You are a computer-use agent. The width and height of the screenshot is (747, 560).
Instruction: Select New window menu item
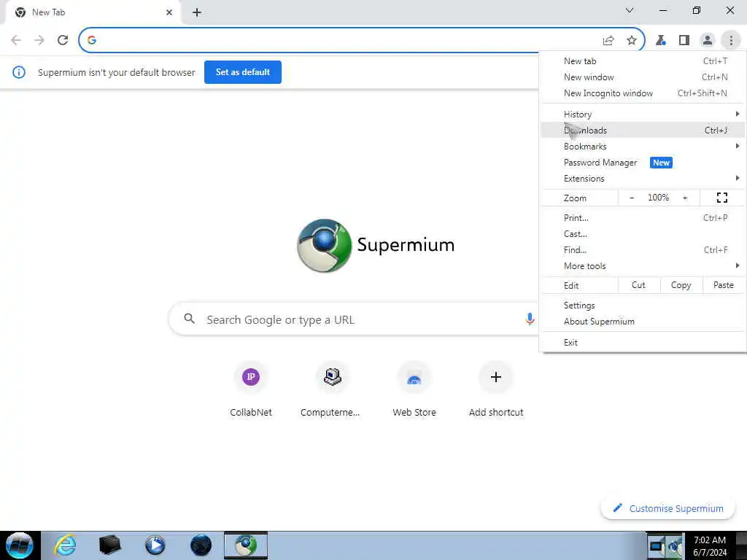pos(643,77)
